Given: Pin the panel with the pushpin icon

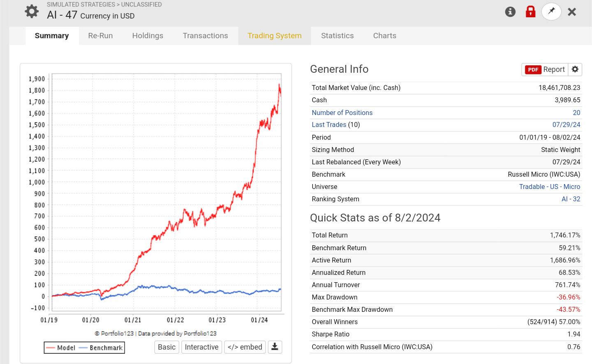Looking at the screenshot, I should tap(552, 12).
